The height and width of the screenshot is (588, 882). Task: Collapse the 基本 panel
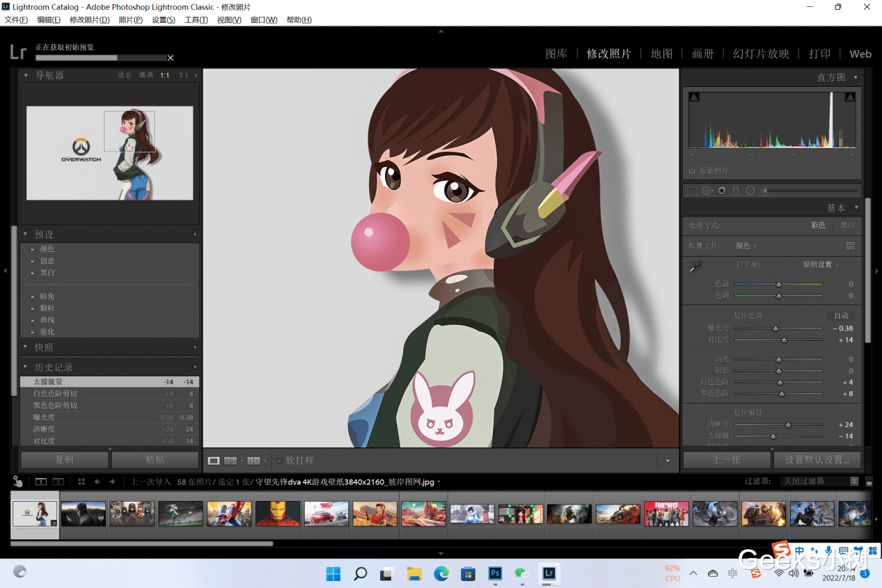[856, 208]
